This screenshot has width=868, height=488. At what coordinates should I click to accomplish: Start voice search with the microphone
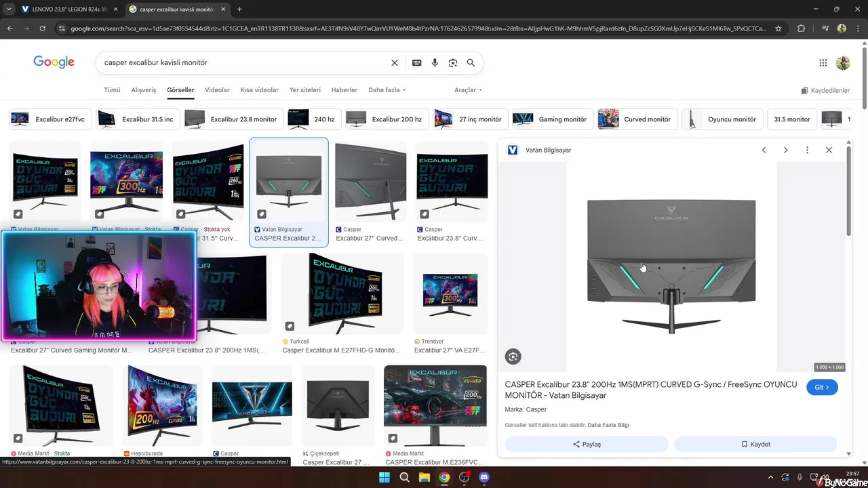click(x=435, y=62)
